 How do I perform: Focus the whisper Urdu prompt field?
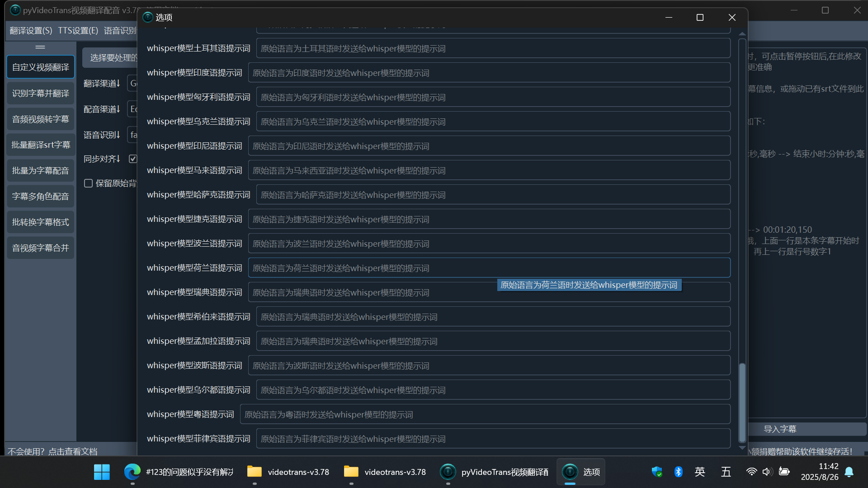tap(493, 390)
